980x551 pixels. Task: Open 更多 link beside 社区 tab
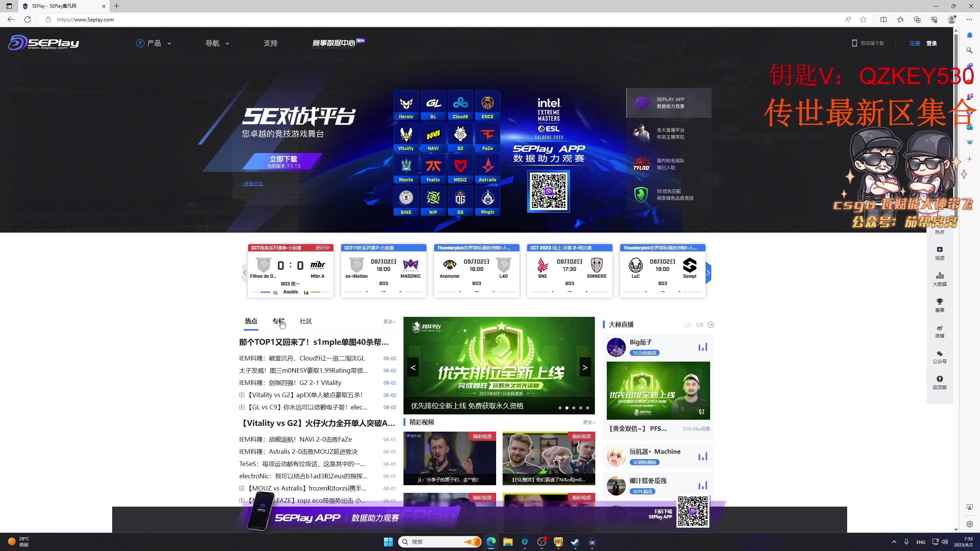[389, 322]
